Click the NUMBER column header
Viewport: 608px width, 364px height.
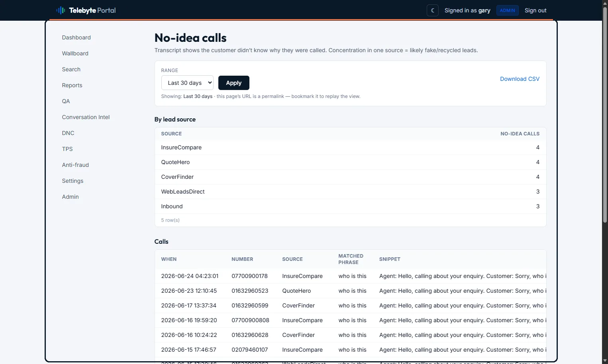[242, 259]
